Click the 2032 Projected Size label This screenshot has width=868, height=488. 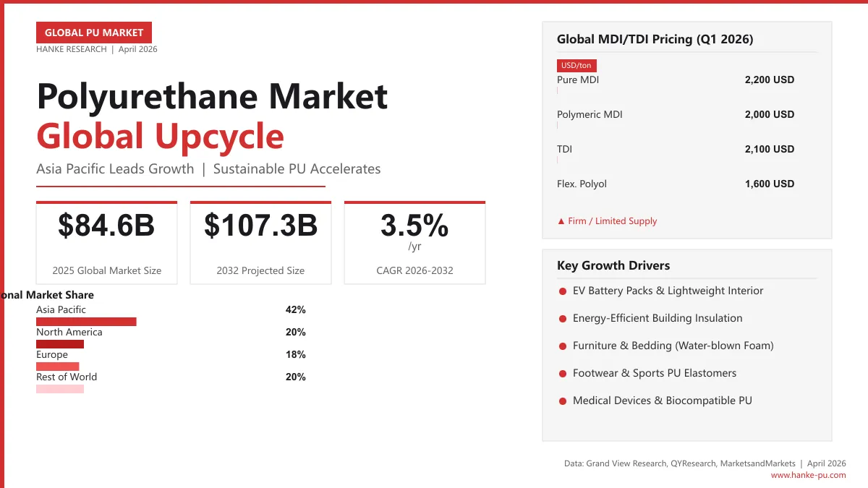click(260, 270)
